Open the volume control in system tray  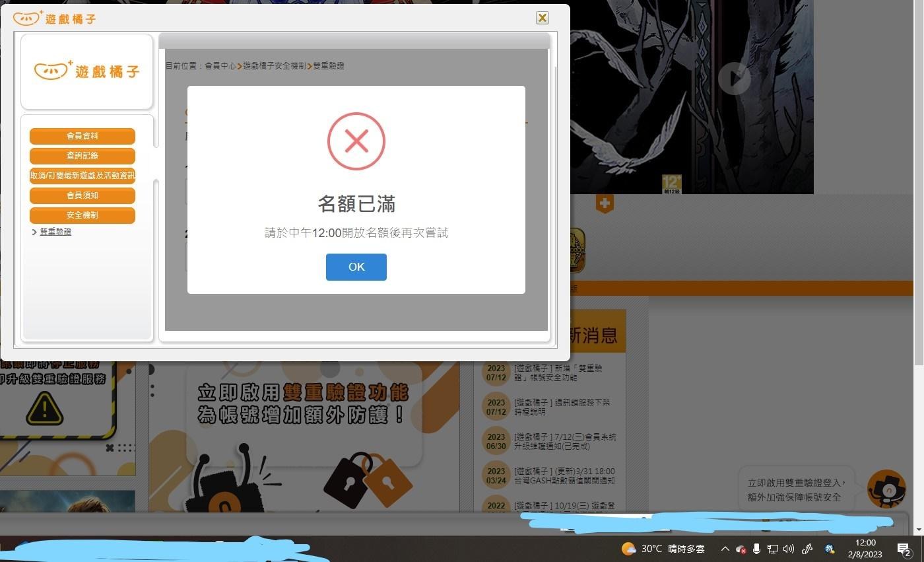click(x=788, y=549)
